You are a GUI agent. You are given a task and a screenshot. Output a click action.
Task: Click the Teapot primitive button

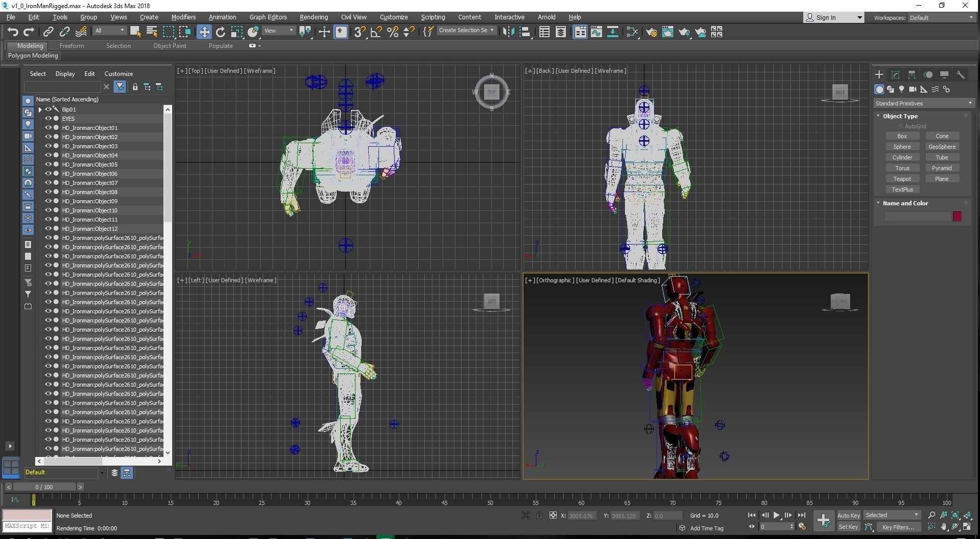(902, 178)
